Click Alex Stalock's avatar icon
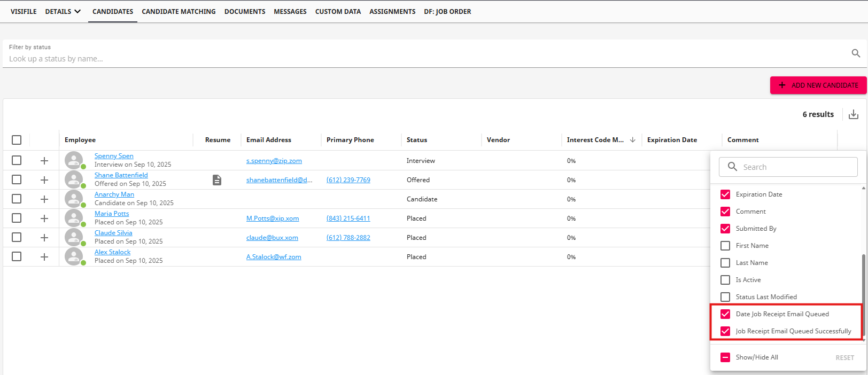 (x=74, y=256)
